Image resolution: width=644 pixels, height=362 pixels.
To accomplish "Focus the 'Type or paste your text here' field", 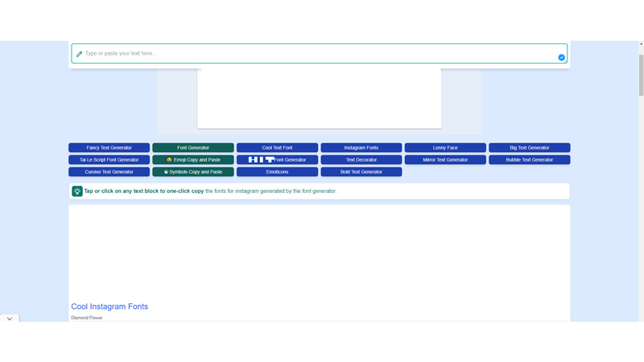I will click(x=319, y=53).
